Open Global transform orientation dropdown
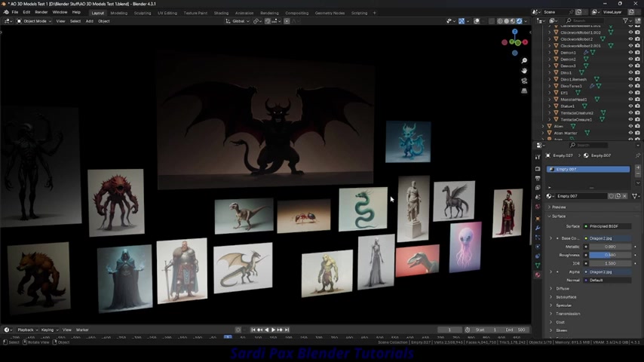This screenshot has height=362, width=644. point(238,21)
